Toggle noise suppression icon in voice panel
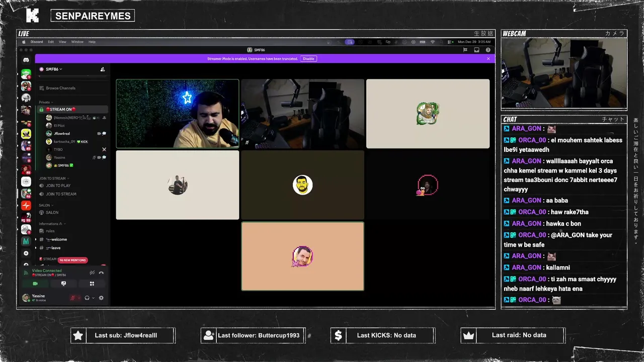644x362 pixels. point(92,273)
